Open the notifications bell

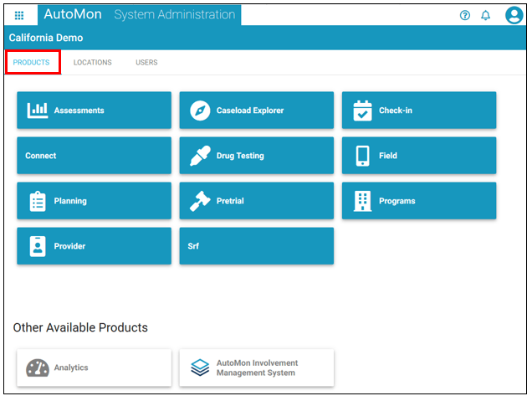point(486,15)
